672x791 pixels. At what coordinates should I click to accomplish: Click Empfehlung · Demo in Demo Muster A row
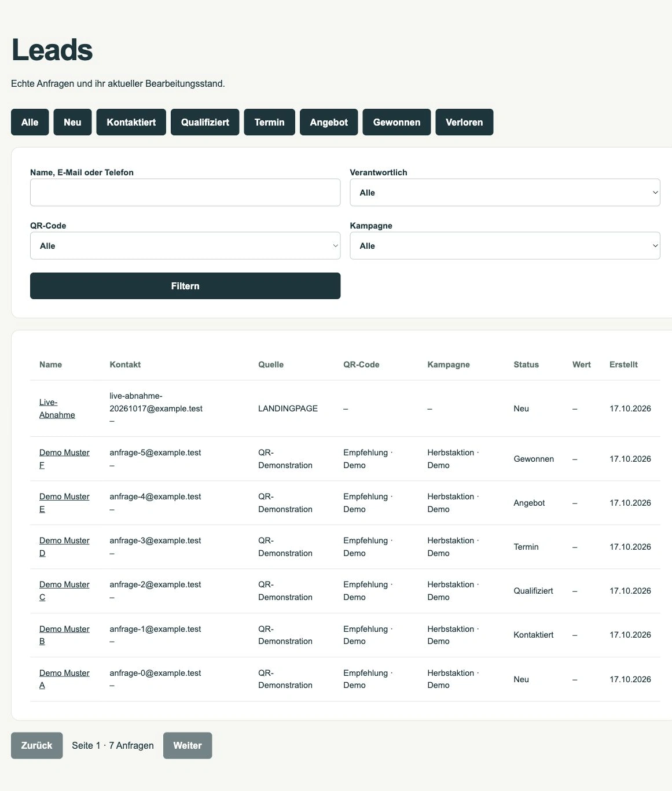coord(368,679)
